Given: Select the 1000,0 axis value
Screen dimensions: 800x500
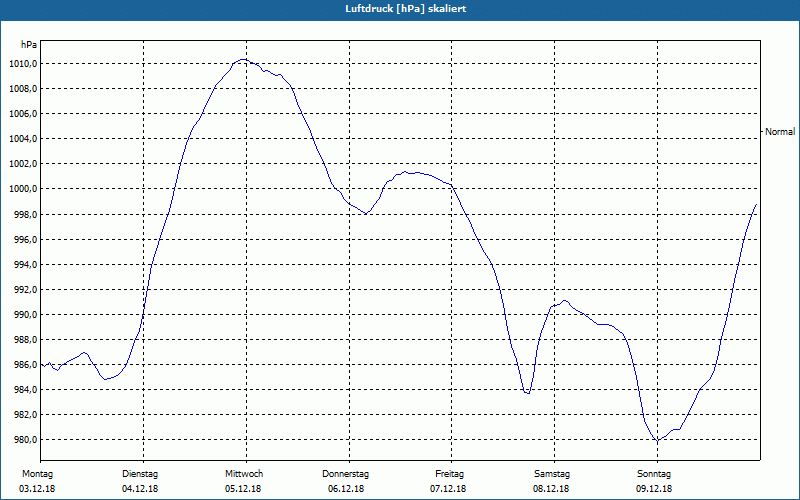Looking at the screenshot, I should (x=23, y=189).
